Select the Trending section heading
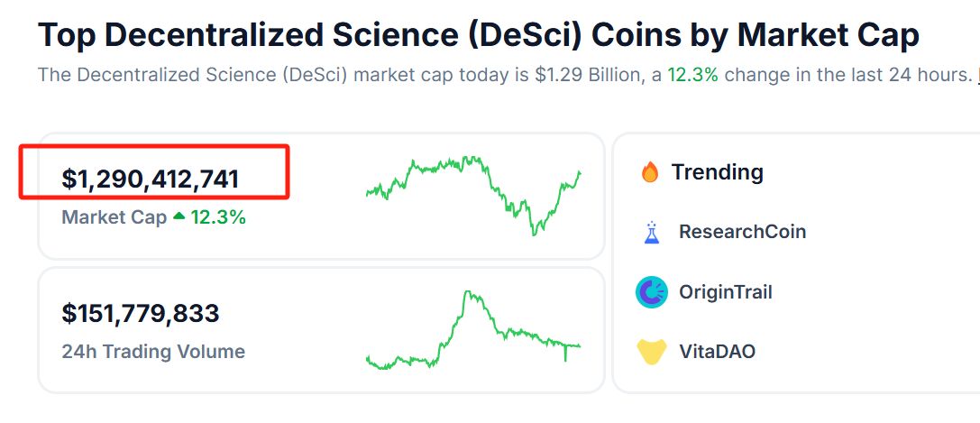980x423 pixels. click(x=717, y=172)
